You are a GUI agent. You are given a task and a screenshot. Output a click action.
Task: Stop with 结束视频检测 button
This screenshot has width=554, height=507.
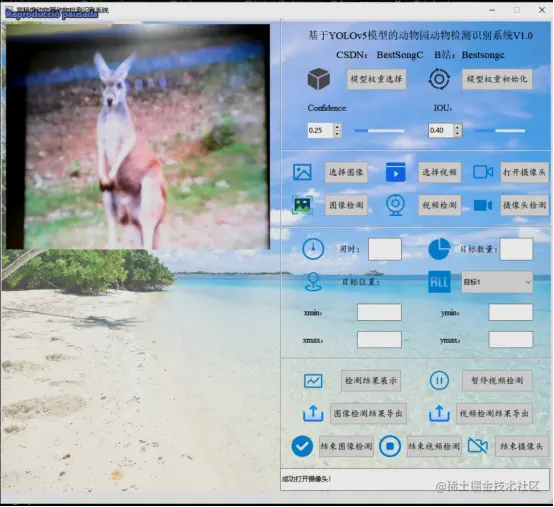(434, 447)
